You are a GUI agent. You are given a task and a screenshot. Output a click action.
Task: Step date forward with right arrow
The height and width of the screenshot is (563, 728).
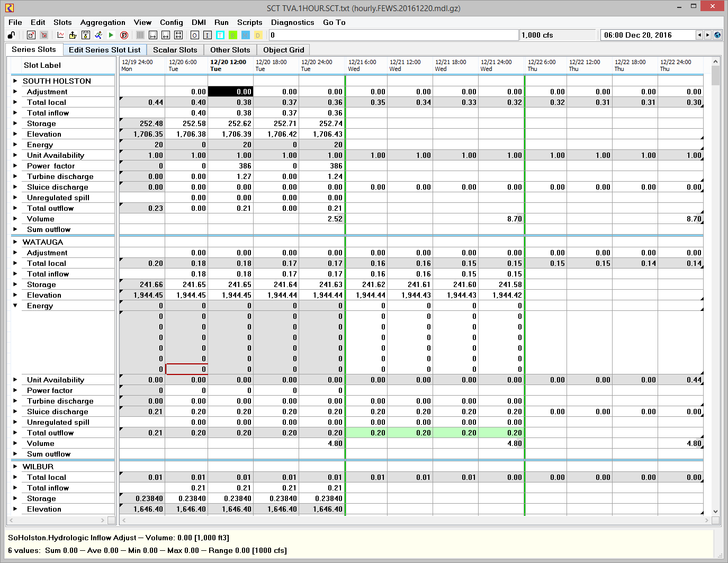coord(708,35)
